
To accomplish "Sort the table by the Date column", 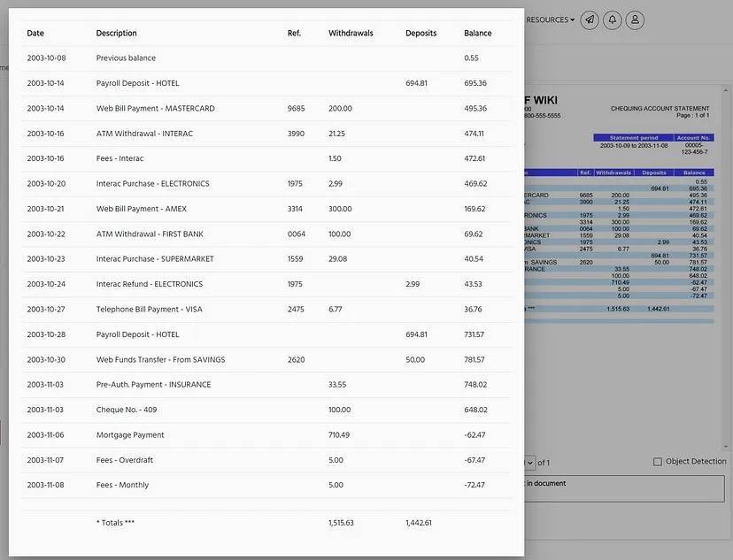I will click(x=35, y=31).
